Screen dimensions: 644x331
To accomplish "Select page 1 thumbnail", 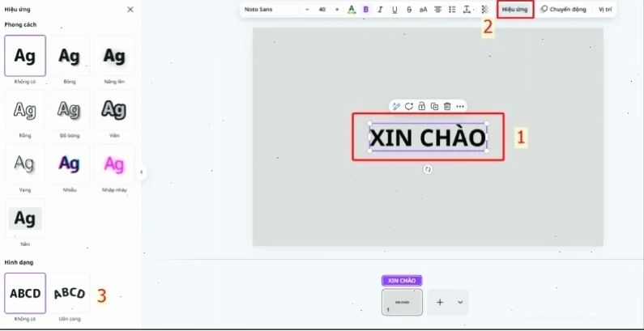I will [402, 303].
